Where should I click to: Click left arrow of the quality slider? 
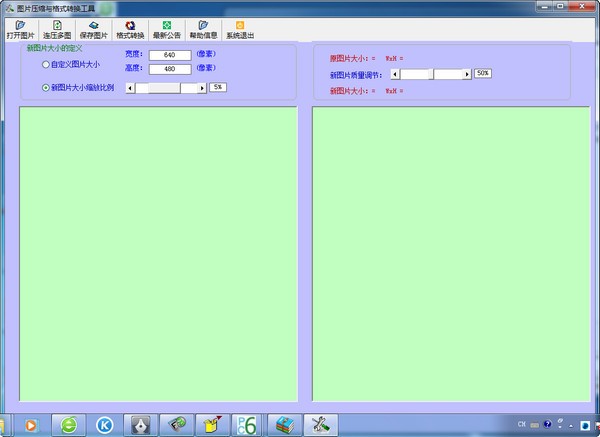394,73
